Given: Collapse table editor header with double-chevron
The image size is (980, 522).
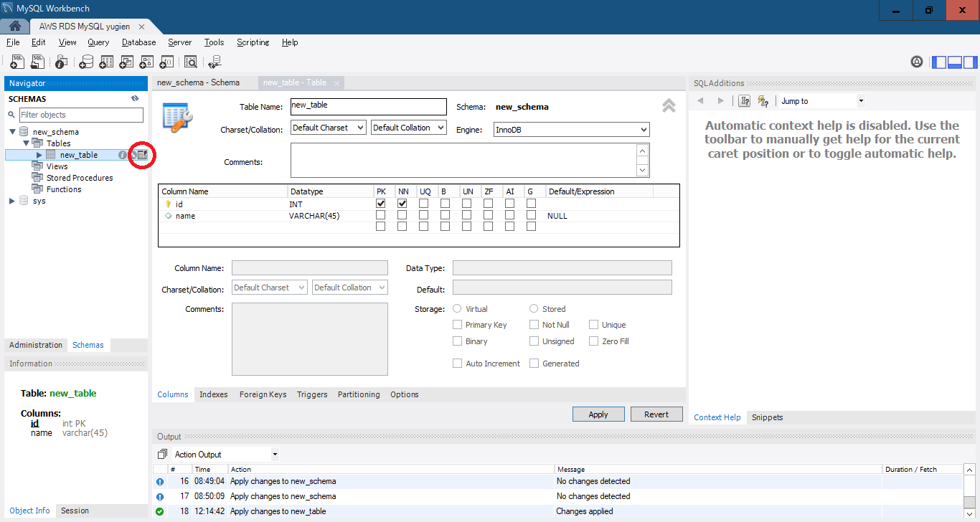Looking at the screenshot, I should tap(669, 106).
